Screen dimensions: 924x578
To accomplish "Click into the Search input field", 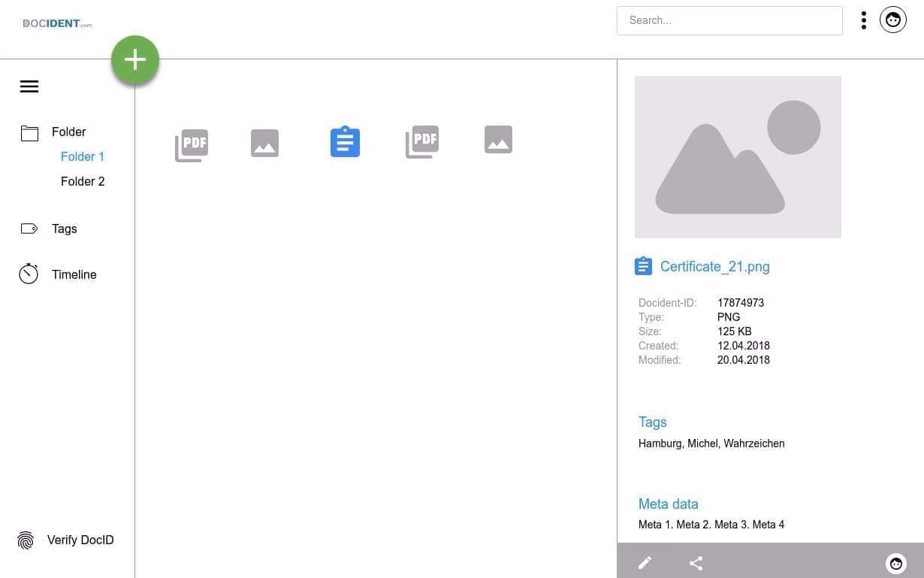I will coord(729,20).
